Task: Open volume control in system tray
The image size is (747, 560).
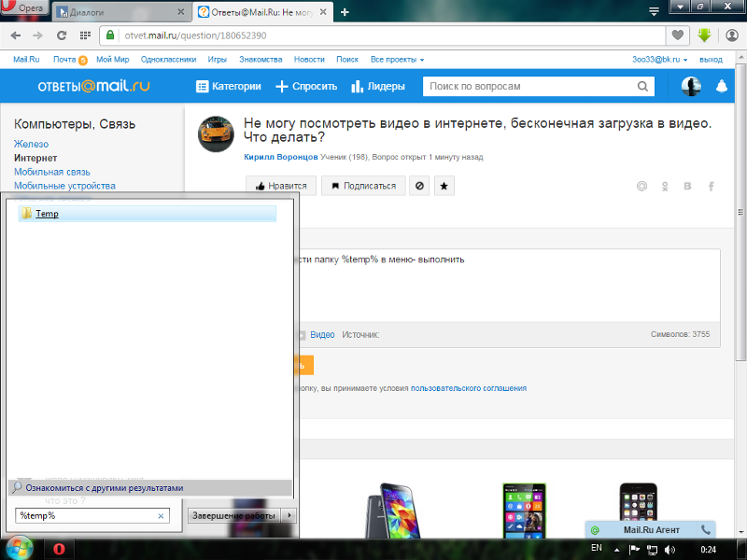Action: [669, 550]
